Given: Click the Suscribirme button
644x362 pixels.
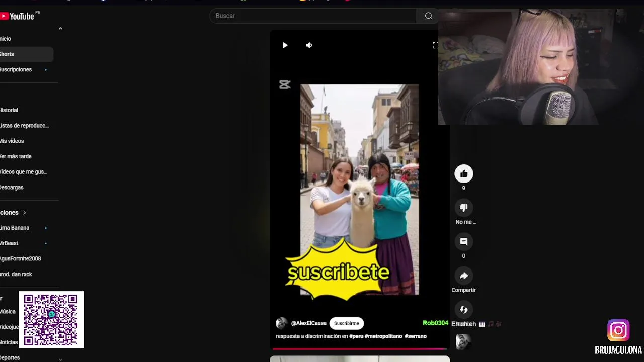Looking at the screenshot, I should pyautogui.click(x=347, y=323).
